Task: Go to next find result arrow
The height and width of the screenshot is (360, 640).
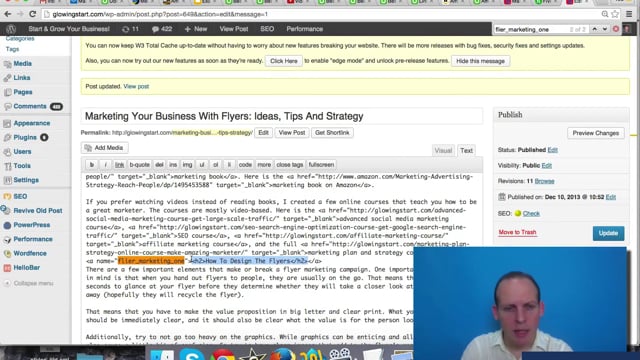Action: [604, 29]
